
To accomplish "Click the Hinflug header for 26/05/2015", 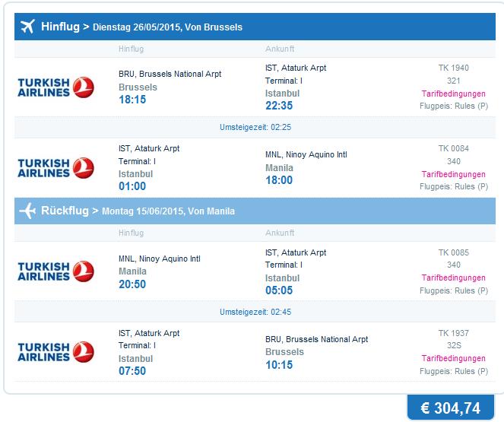I will pyautogui.click(x=255, y=27).
